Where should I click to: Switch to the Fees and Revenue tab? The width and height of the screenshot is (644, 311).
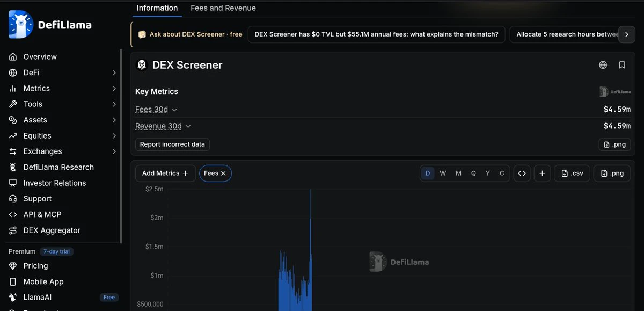pos(223,8)
